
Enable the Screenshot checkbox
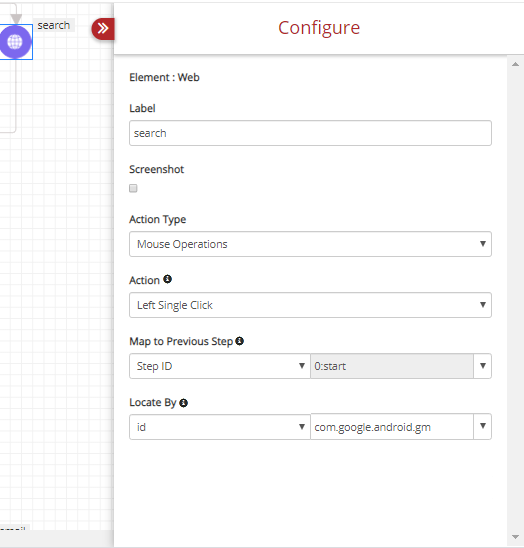click(x=133, y=188)
